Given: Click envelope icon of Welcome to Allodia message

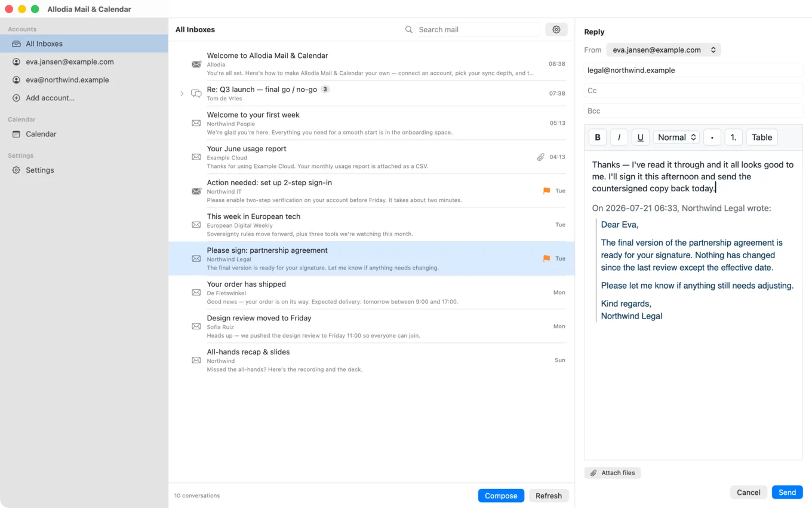Looking at the screenshot, I should point(196,64).
